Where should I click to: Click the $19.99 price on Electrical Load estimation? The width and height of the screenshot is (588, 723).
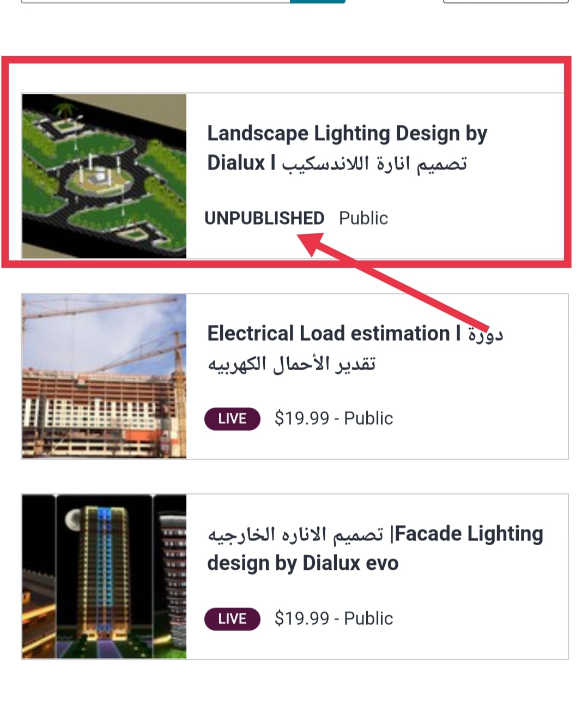pos(302,418)
